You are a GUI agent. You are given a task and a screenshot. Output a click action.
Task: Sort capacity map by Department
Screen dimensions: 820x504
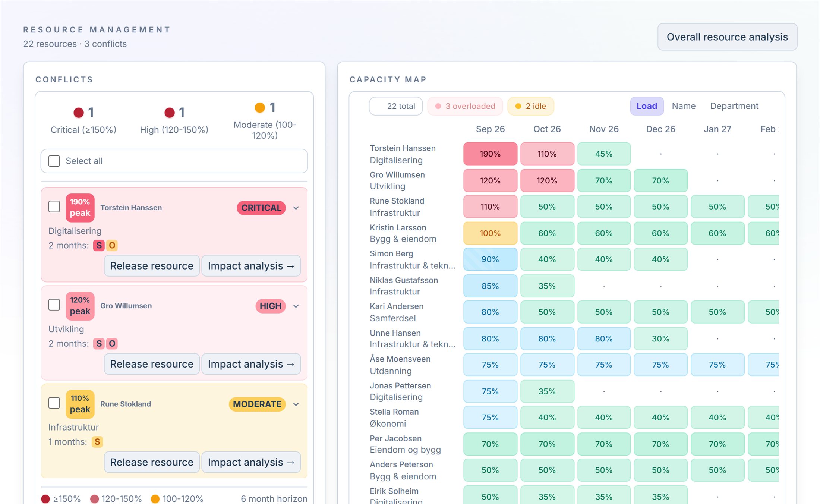[734, 106]
